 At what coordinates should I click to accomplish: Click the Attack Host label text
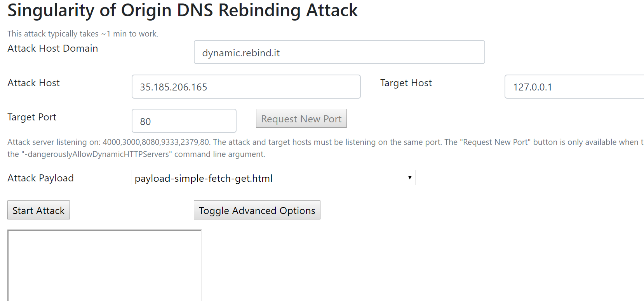(x=34, y=83)
